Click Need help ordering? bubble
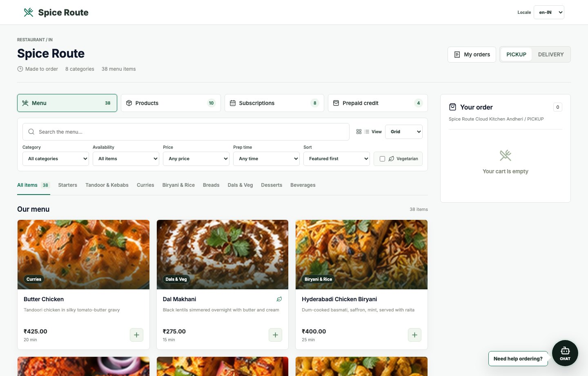This screenshot has width=588, height=376. tap(518, 358)
